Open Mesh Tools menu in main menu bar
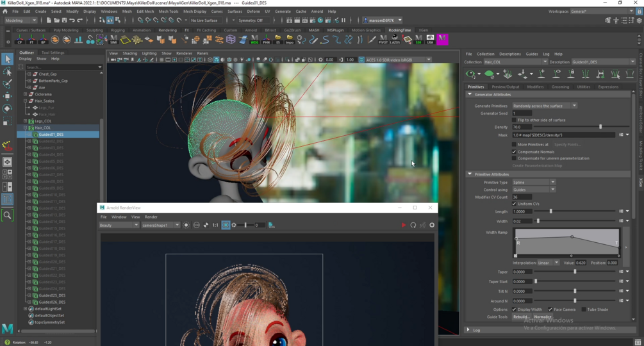This screenshot has height=346, width=644. click(169, 12)
